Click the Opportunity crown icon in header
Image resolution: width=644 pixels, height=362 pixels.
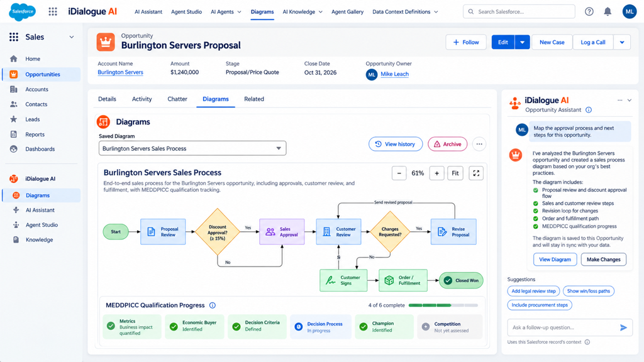(106, 42)
